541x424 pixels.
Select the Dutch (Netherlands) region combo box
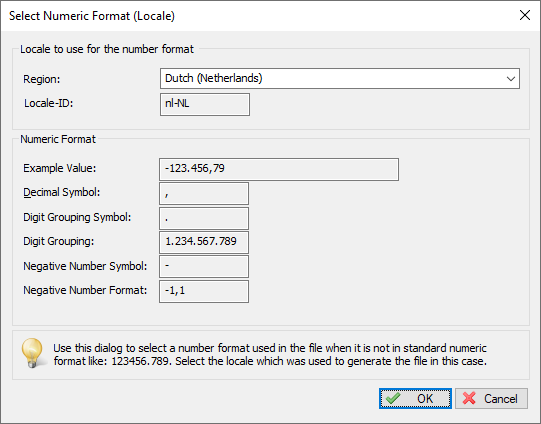[x=340, y=79]
